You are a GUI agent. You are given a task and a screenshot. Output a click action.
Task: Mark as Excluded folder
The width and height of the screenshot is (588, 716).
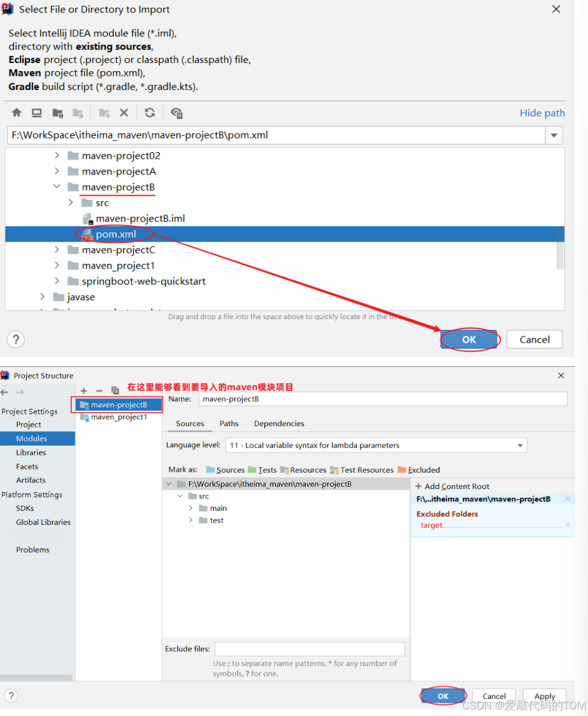[x=419, y=470]
